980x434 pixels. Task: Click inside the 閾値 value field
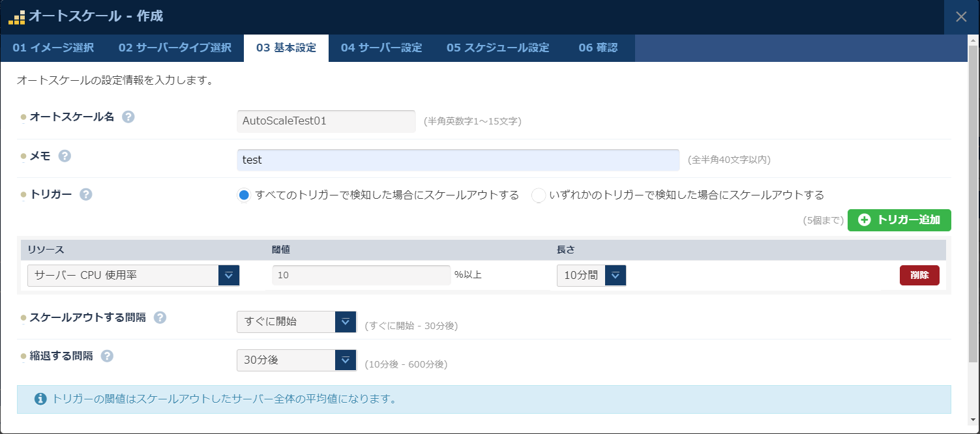tap(361, 275)
